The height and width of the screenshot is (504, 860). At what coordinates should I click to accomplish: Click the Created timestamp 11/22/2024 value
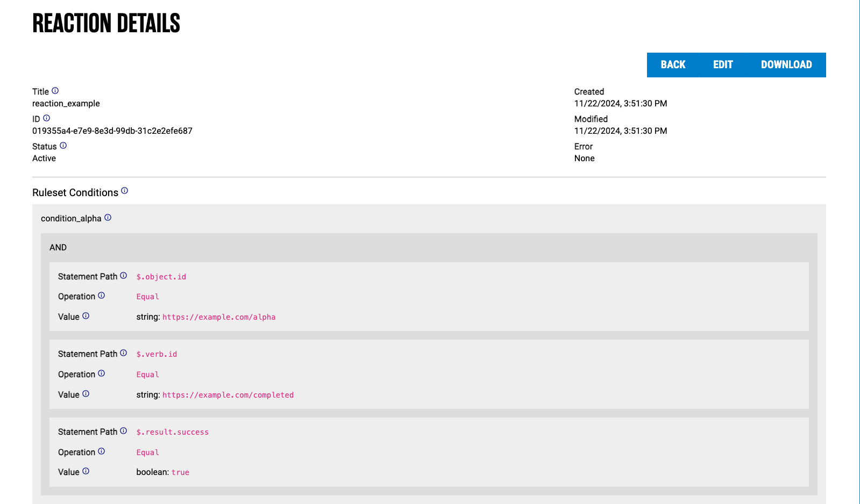pos(621,104)
